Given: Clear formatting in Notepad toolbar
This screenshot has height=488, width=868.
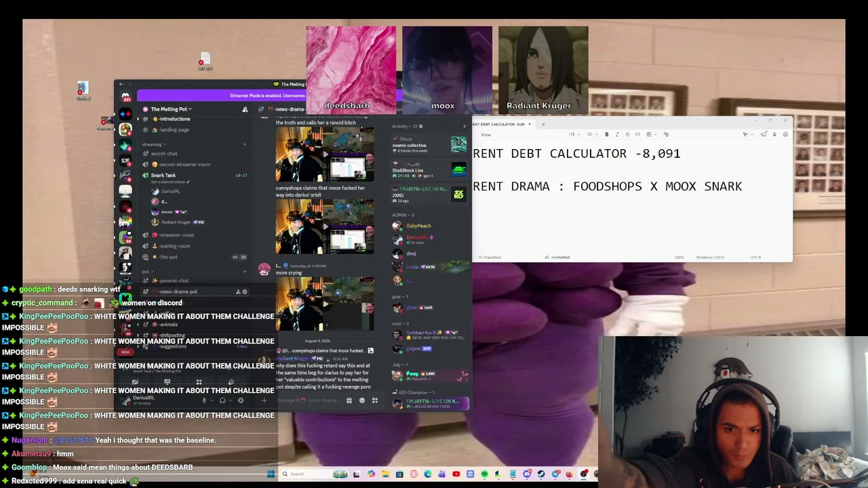Looking at the screenshot, I should click(666, 134).
